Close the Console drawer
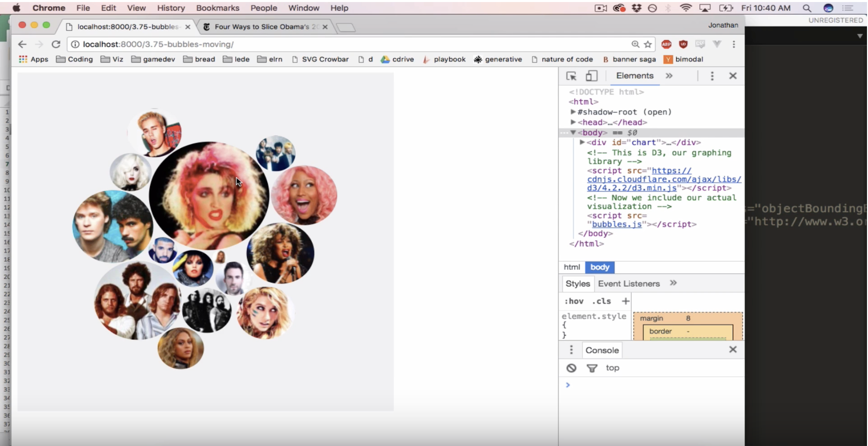 coord(733,349)
